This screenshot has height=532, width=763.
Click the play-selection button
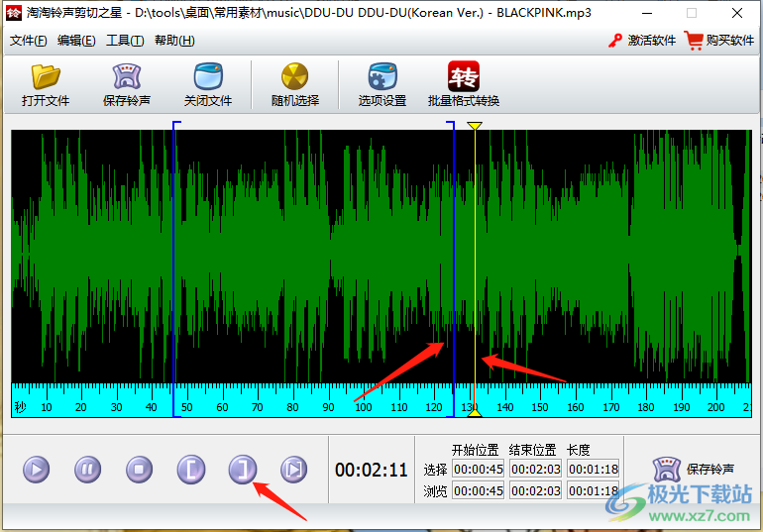(294, 470)
